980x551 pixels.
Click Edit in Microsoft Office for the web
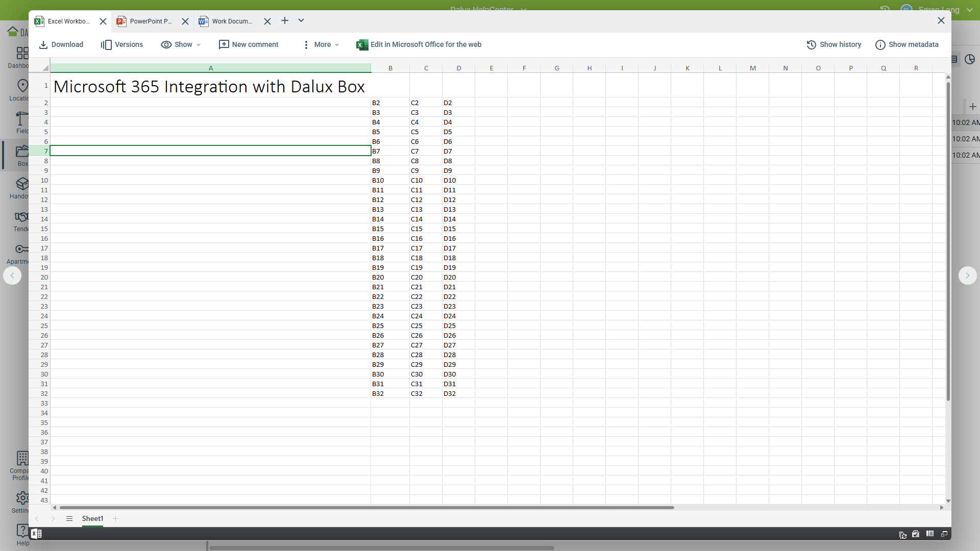click(x=419, y=45)
